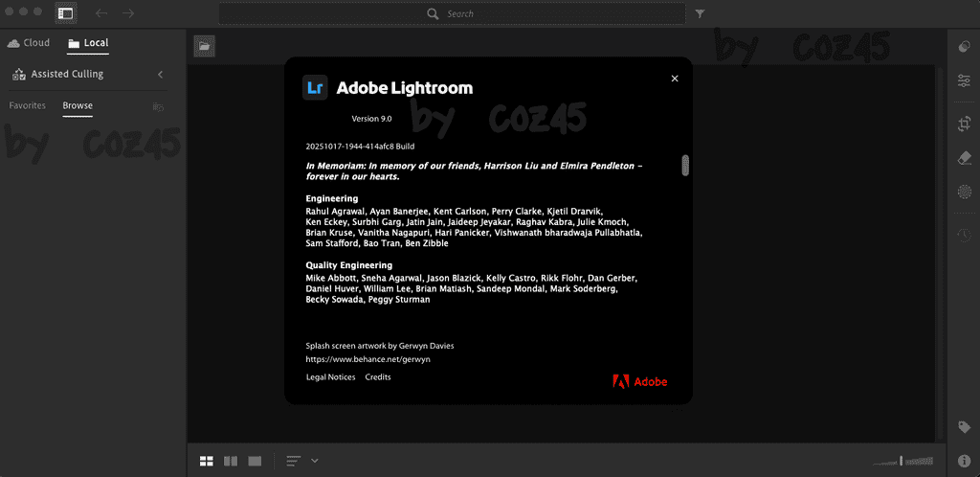Click the Search field
The image size is (980, 477).
(452, 13)
